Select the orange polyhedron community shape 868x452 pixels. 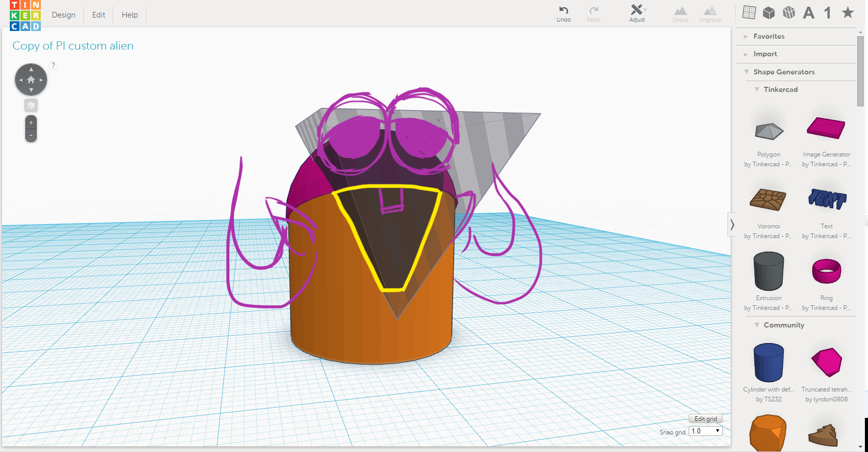coord(768,432)
